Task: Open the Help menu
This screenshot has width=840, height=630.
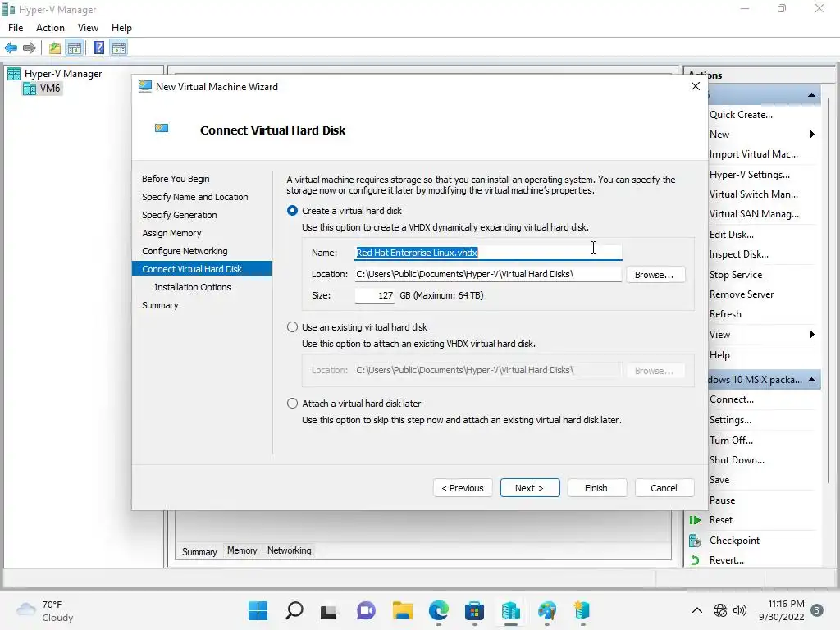Action: click(121, 28)
